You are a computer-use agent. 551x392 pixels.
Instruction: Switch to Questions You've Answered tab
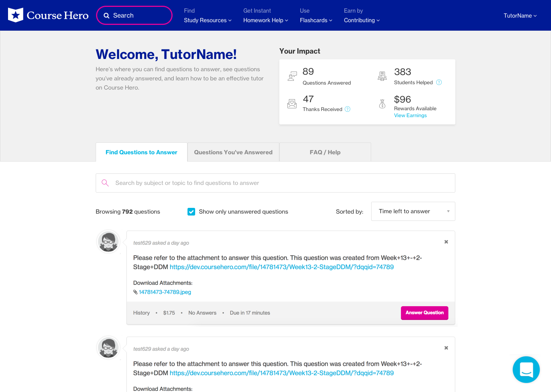click(233, 152)
